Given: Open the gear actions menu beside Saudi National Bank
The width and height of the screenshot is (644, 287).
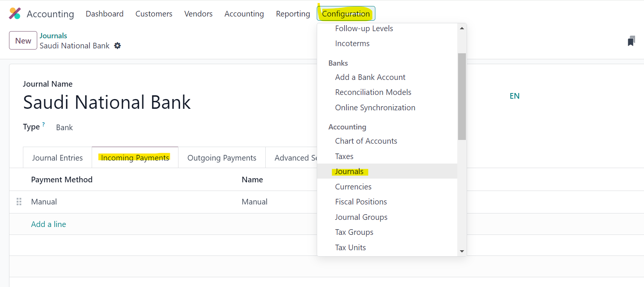Looking at the screenshot, I should 118,46.
